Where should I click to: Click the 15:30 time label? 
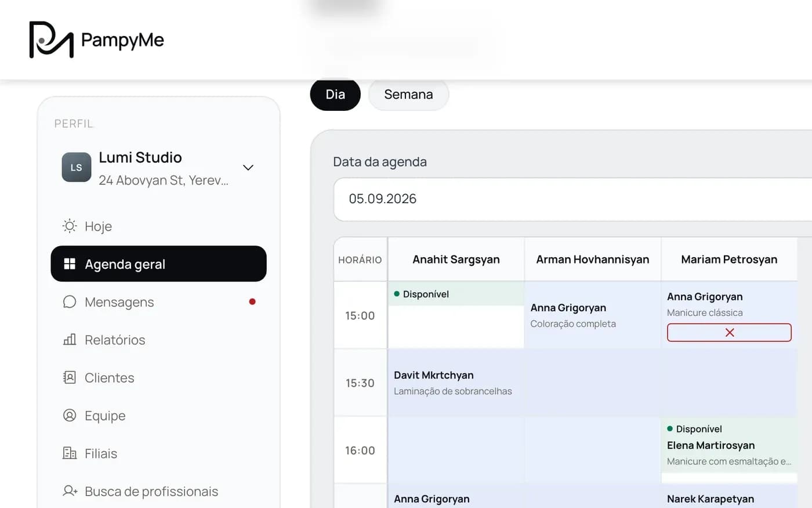click(x=360, y=383)
